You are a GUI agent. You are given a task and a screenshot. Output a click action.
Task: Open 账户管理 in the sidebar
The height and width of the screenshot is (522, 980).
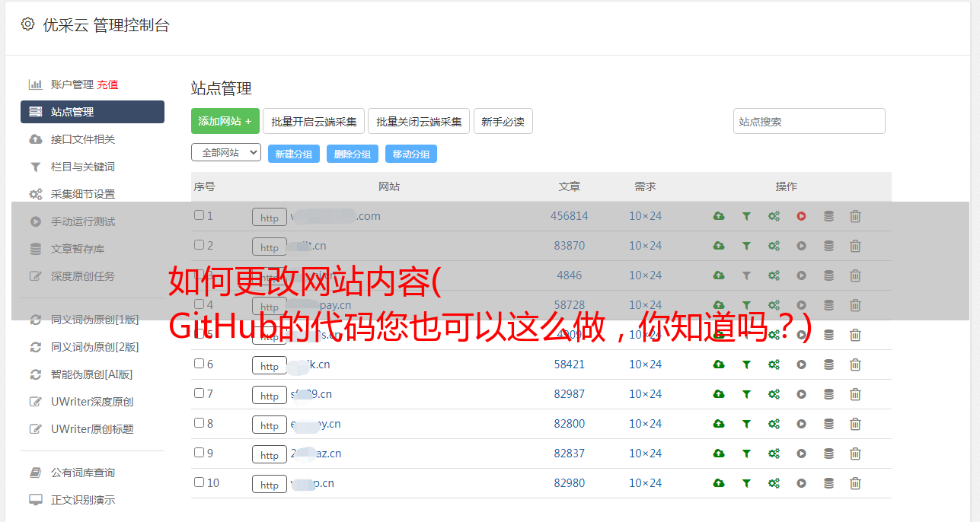(x=72, y=84)
